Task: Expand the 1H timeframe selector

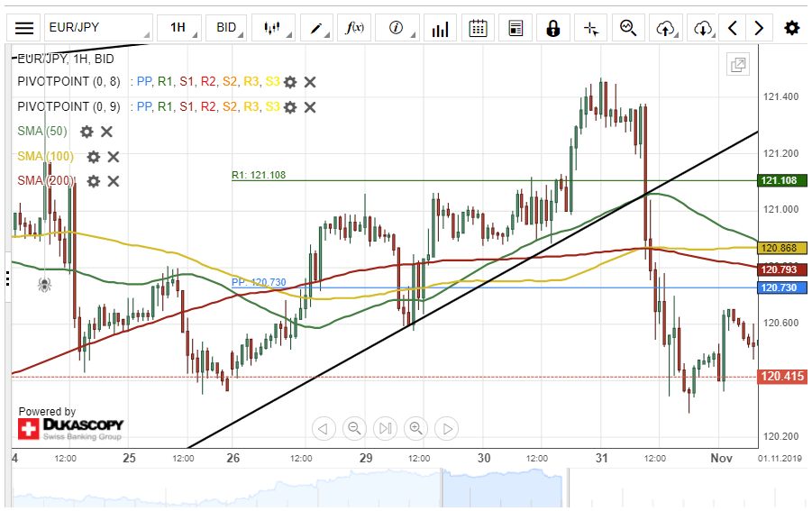Action: point(178,28)
